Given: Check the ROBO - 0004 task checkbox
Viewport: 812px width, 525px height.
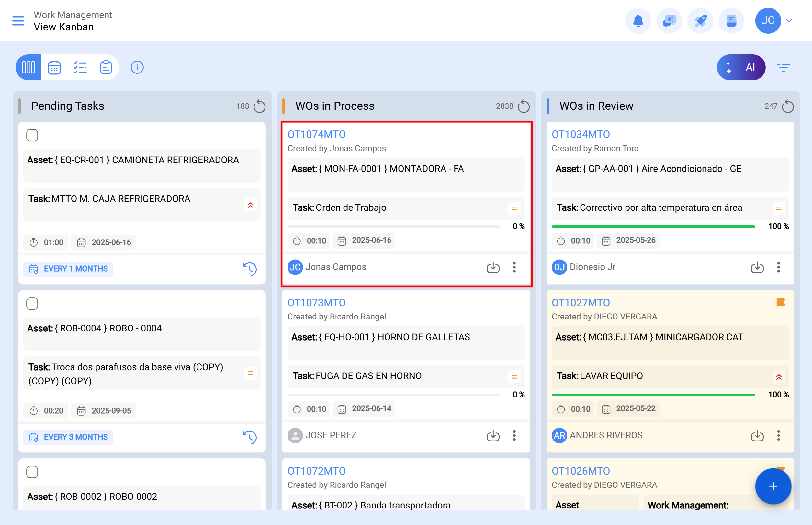Looking at the screenshot, I should coord(32,303).
